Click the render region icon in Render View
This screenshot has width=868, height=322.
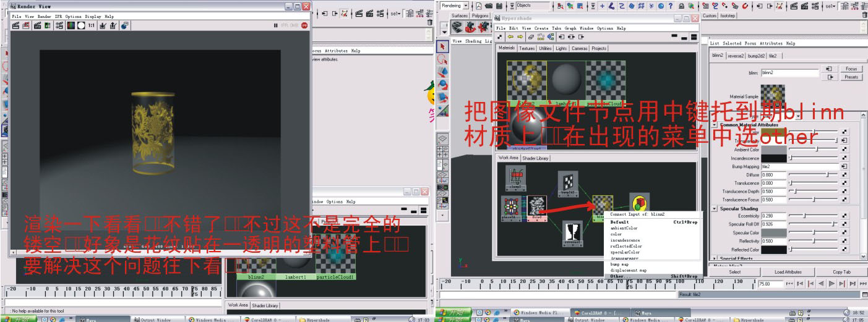(x=26, y=26)
